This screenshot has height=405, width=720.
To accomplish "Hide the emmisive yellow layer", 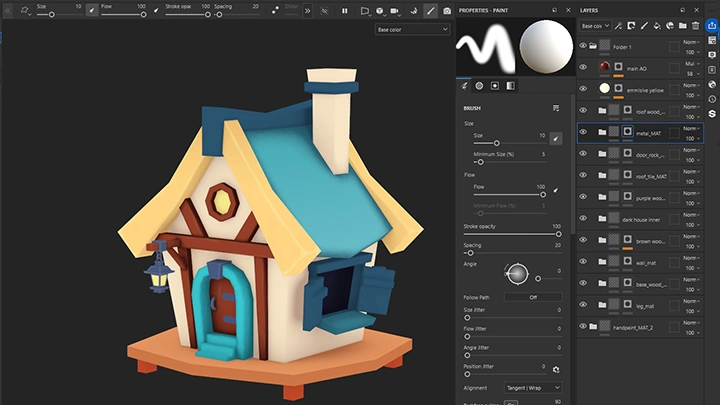I will (x=584, y=88).
